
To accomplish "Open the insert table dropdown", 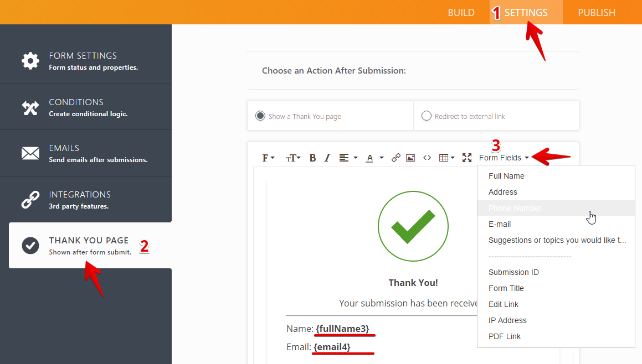I will pyautogui.click(x=446, y=158).
